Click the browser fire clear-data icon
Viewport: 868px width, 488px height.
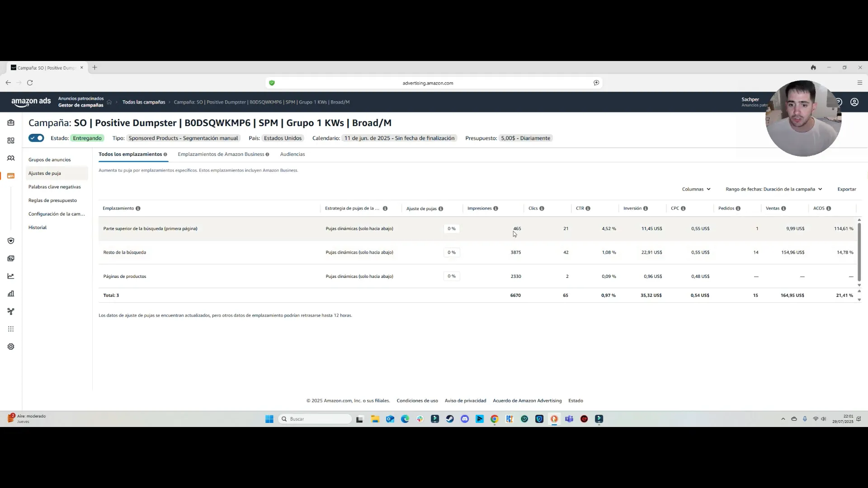click(813, 67)
